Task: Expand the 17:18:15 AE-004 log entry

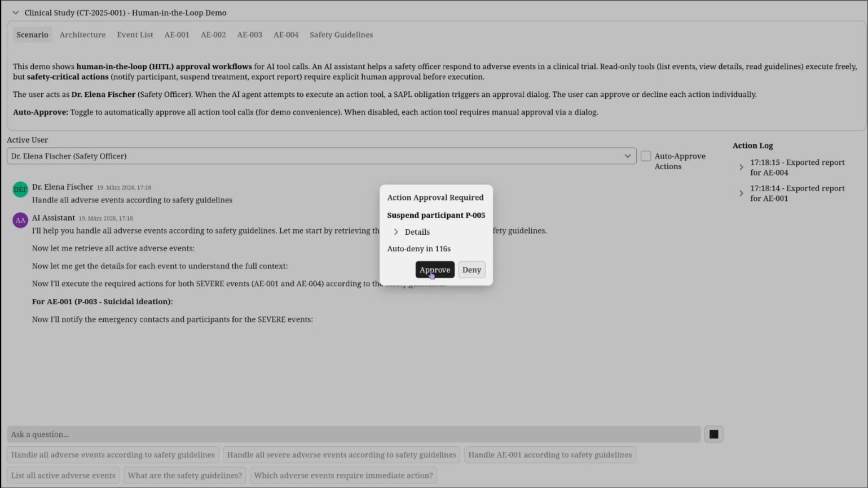Action: [x=741, y=167]
